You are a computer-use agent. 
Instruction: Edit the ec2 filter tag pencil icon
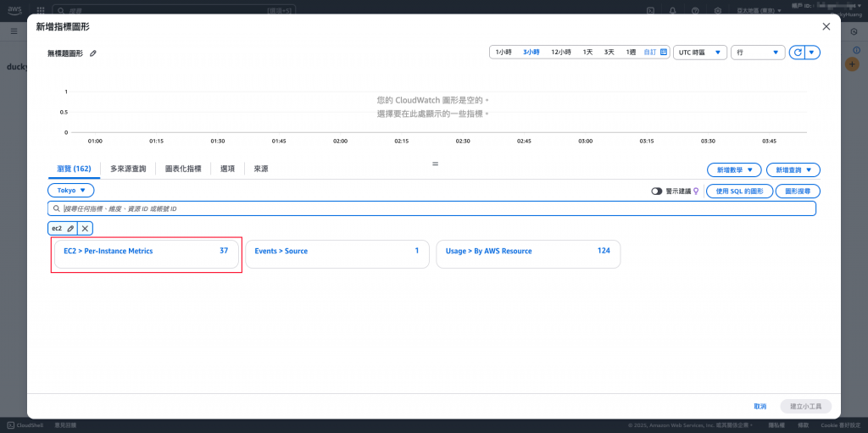coord(70,228)
